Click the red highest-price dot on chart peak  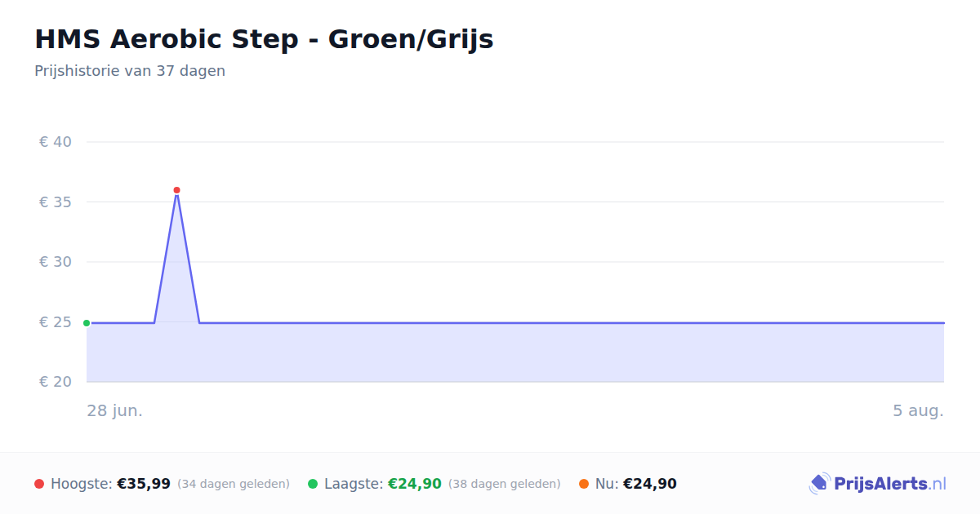[176, 190]
